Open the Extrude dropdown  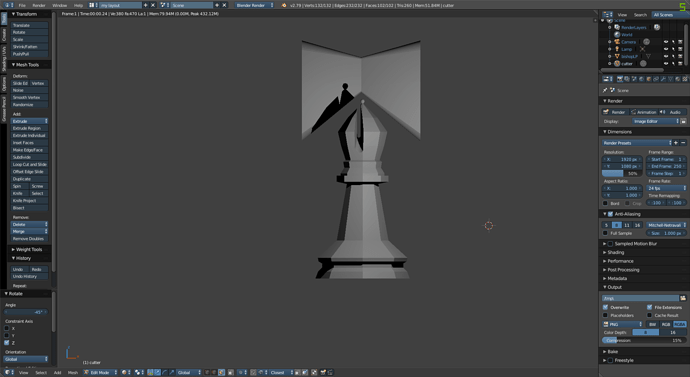tap(29, 121)
